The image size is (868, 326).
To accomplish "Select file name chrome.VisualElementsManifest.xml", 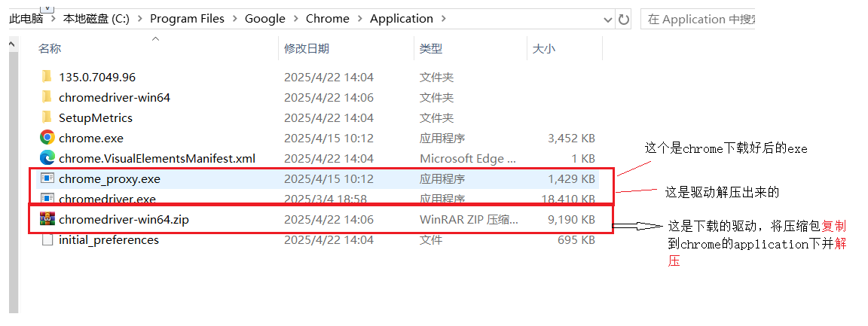I will (157, 158).
